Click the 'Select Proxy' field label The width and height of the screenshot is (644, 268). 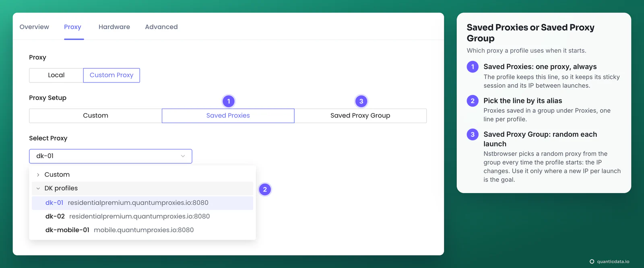coord(48,138)
